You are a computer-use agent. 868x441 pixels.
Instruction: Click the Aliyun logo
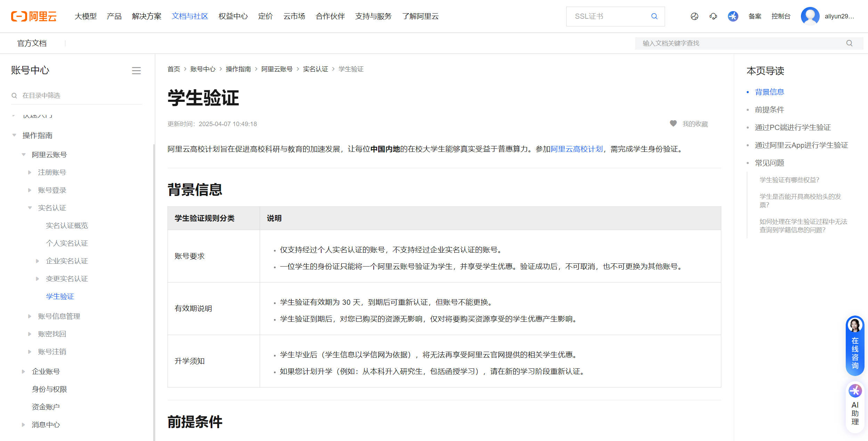[34, 16]
